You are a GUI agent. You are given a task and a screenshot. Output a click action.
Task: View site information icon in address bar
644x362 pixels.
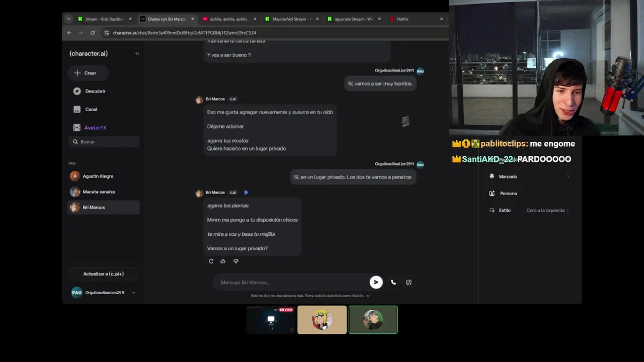click(106, 33)
